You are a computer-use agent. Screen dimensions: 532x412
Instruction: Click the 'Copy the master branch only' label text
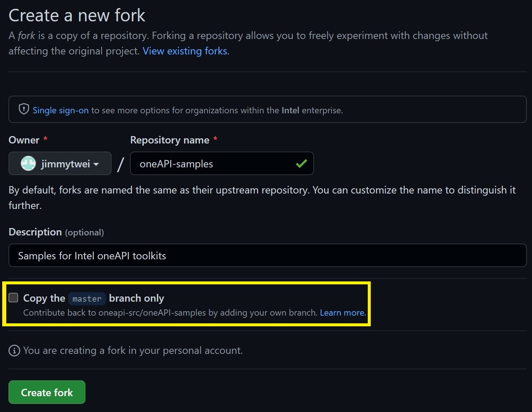coord(94,298)
